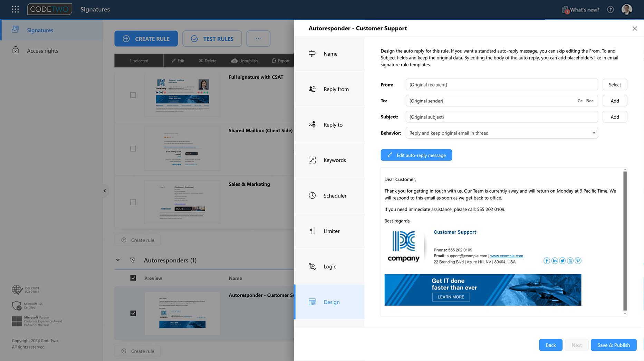Open the What's new notifications
The image size is (644, 361).
(581, 10)
